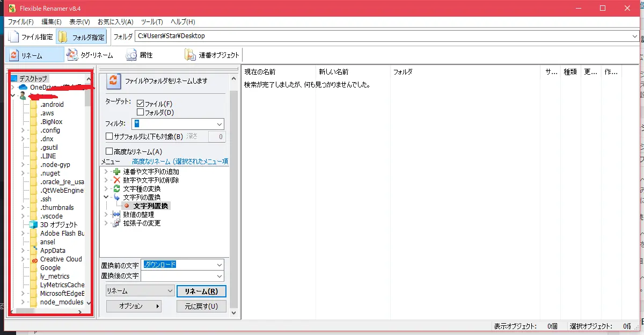
Task: Open the ツール(T) menu
Action: click(151, 22)
